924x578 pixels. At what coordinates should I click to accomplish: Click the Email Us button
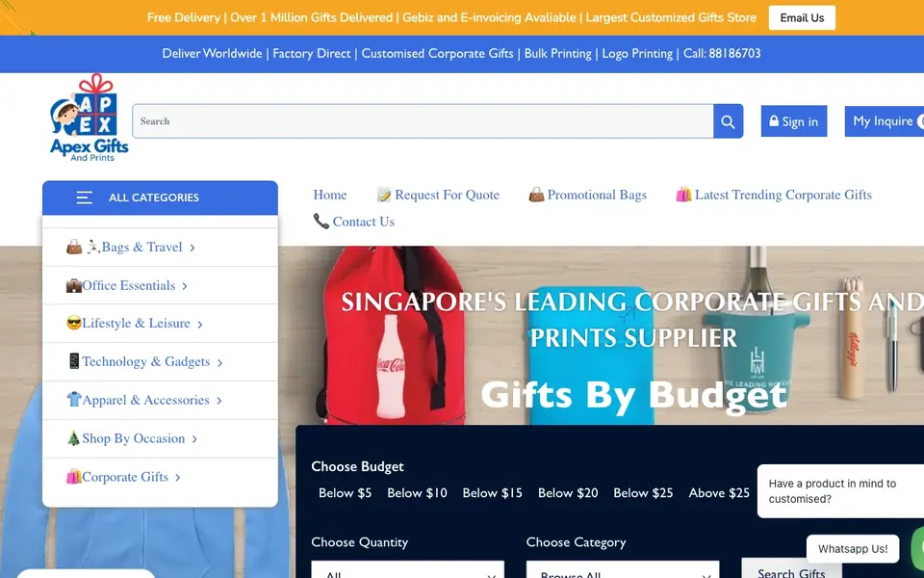(802, 17)
